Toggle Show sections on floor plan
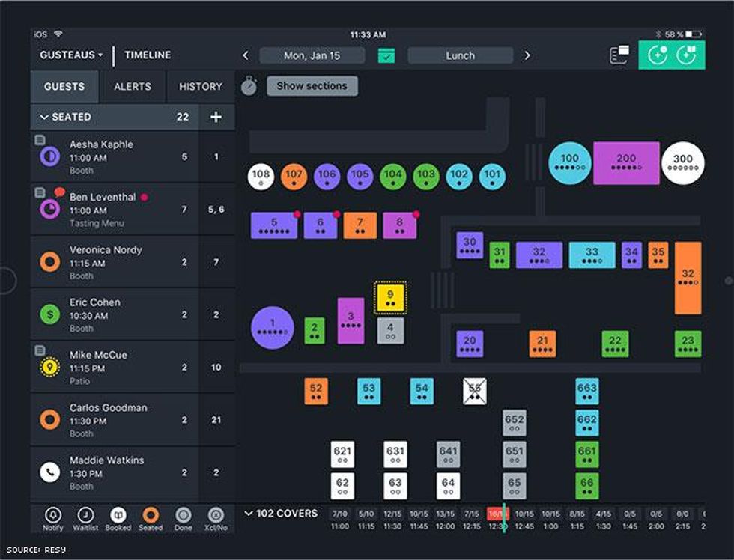Screen dimensions: 734x560 point(312,86)
